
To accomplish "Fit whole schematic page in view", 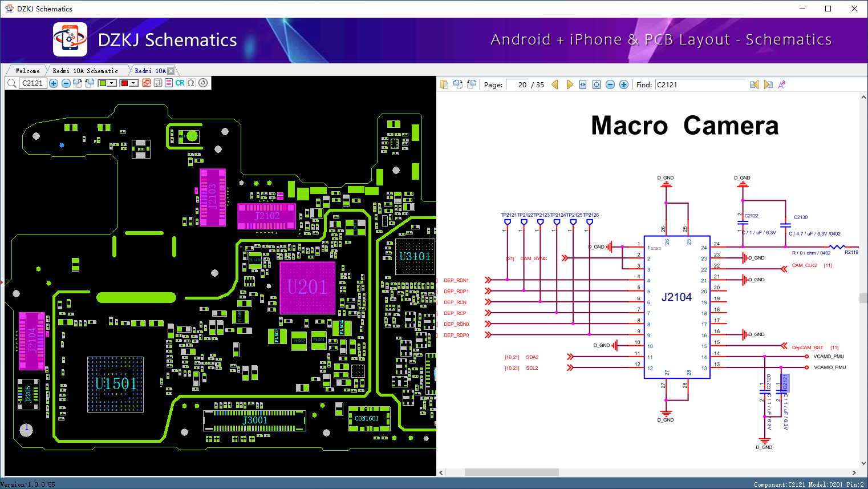I will coord(597,84).
